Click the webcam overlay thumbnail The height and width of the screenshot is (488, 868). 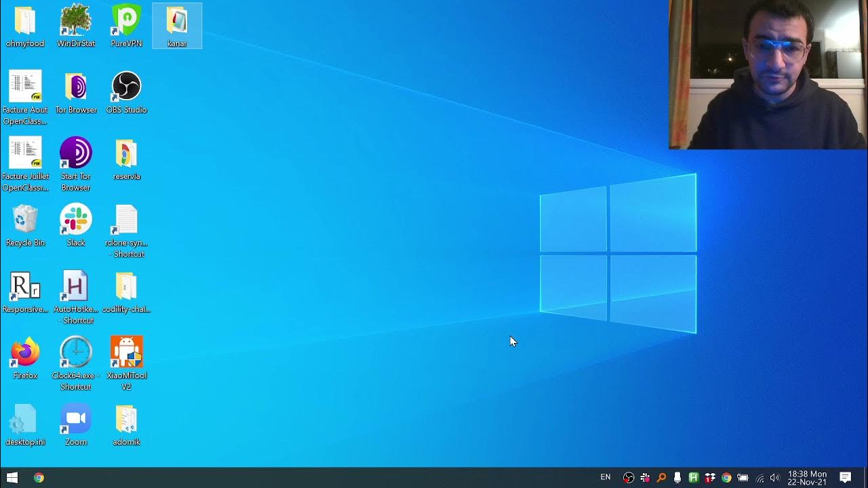pyautogui.click(x=768, y=75)
